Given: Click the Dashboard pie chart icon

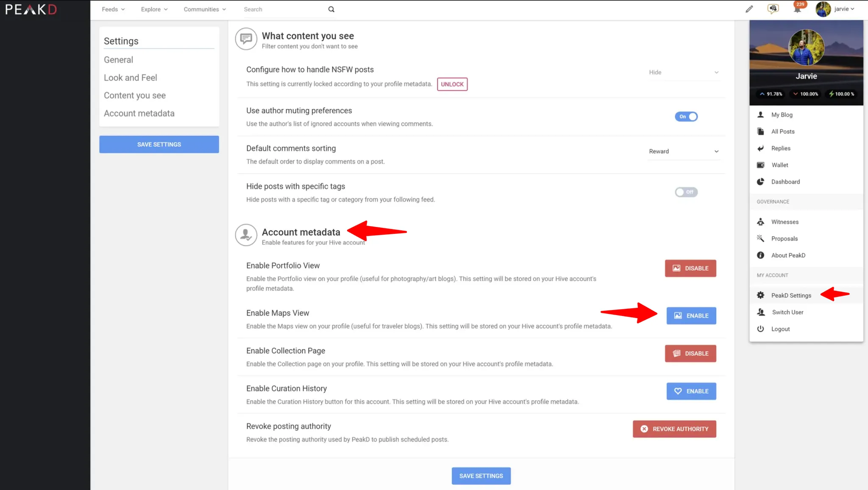Looking at the screenshot, I should pos(761,182).
